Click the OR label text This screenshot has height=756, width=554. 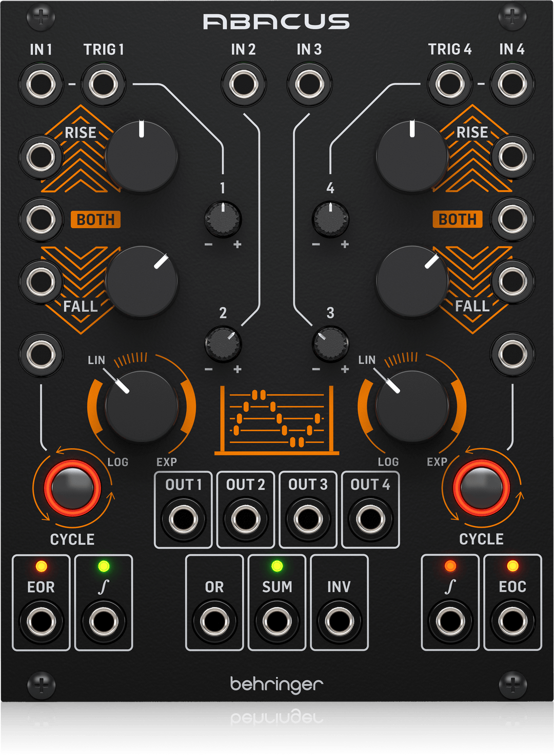pyautogui.click(x=214, y=587)
